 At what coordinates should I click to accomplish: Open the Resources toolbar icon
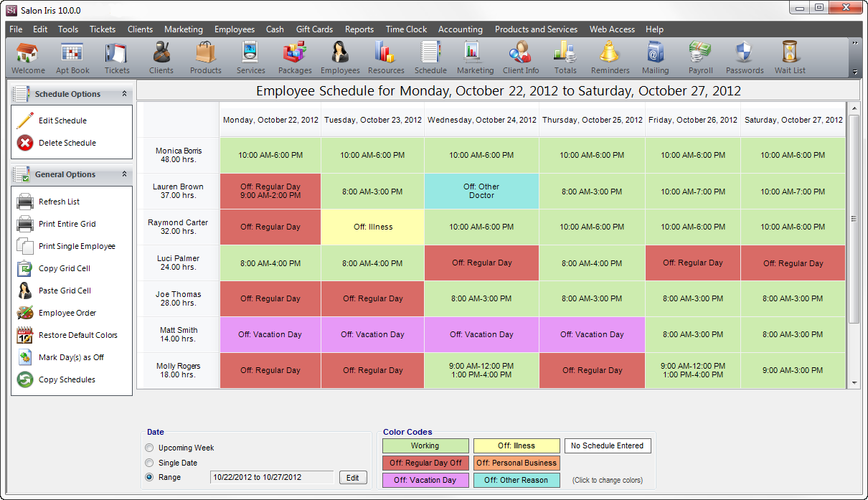(x=386, y=58)
